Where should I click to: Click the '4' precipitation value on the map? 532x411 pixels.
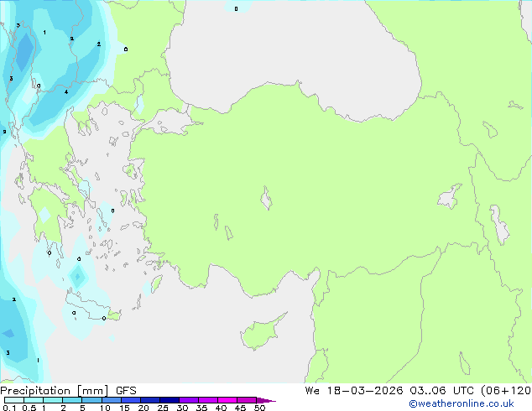(x=66, y=92)
